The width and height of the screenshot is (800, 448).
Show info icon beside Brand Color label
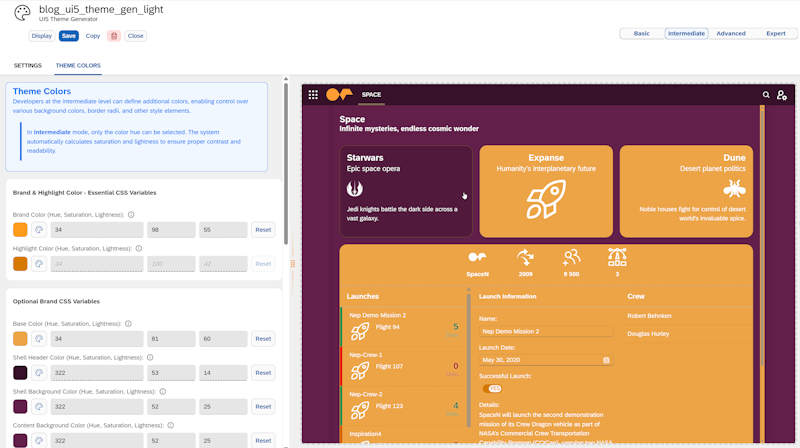pos(131,215)
